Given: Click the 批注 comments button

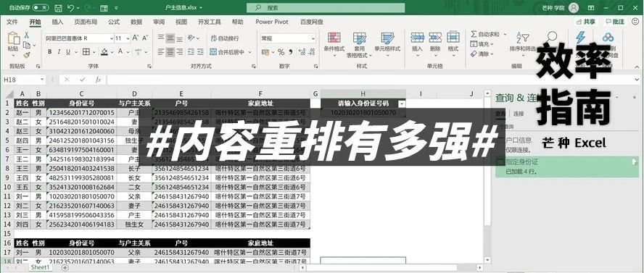Looking at the screenshot, I should [x=614, y=22].
